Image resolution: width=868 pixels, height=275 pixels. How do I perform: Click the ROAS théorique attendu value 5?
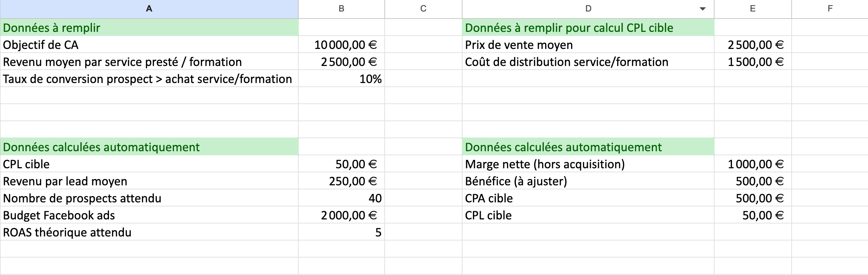click(341, 232)
